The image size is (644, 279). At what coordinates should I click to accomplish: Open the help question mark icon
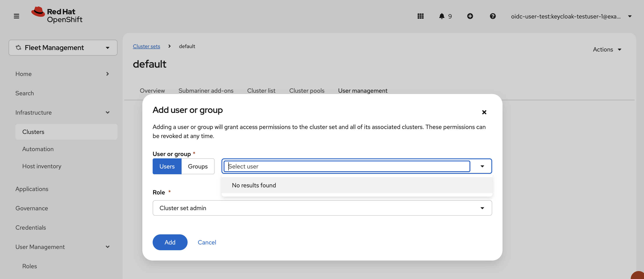click(x=492, y=16)
